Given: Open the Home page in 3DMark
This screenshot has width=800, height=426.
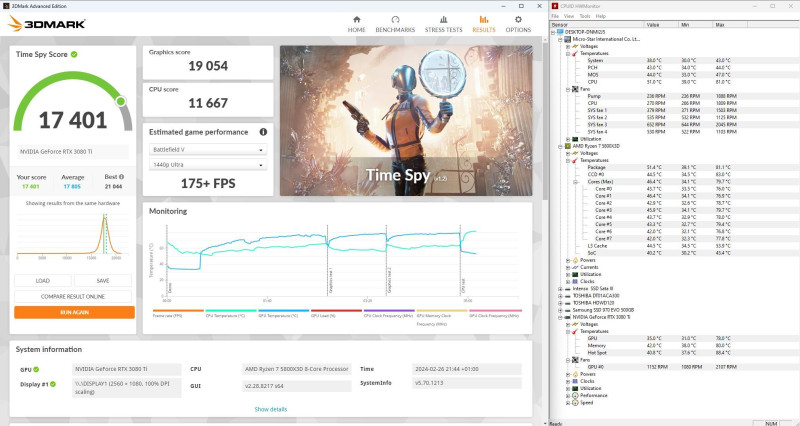Looking at the screenshot, I should click(x=357, y=24).
